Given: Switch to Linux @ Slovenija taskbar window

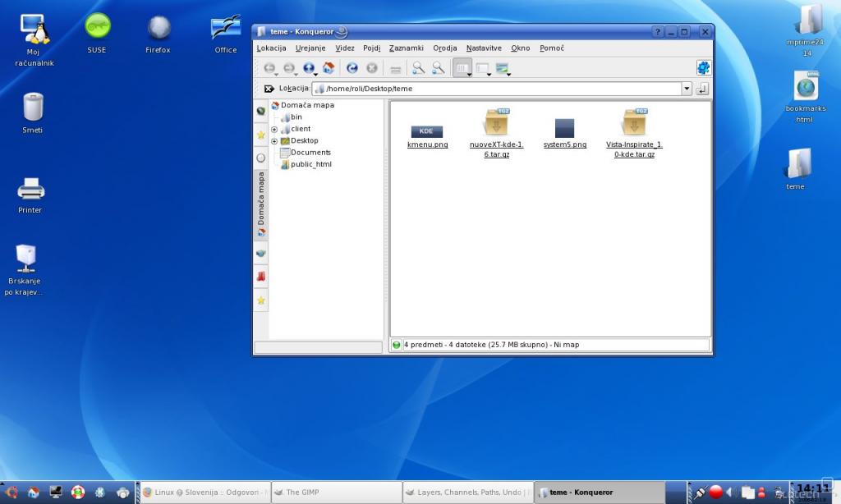Looking at the screenshot, I should 205,493.
